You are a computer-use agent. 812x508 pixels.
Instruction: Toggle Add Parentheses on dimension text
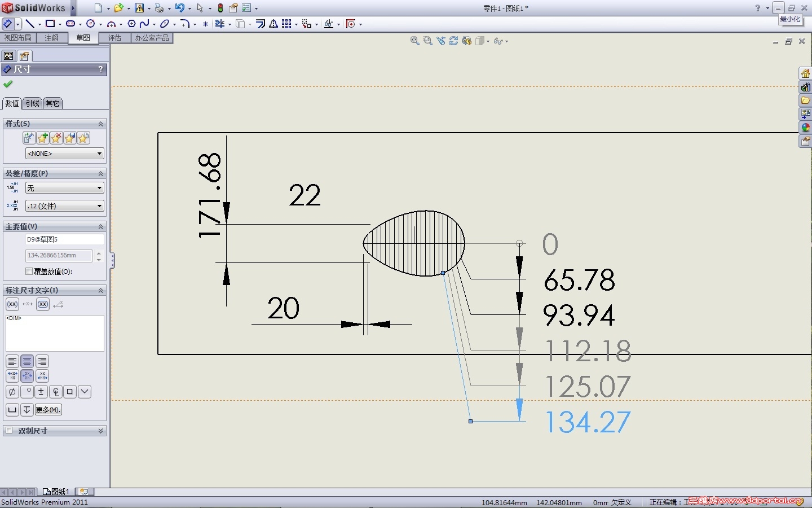[x=12, y=304]
